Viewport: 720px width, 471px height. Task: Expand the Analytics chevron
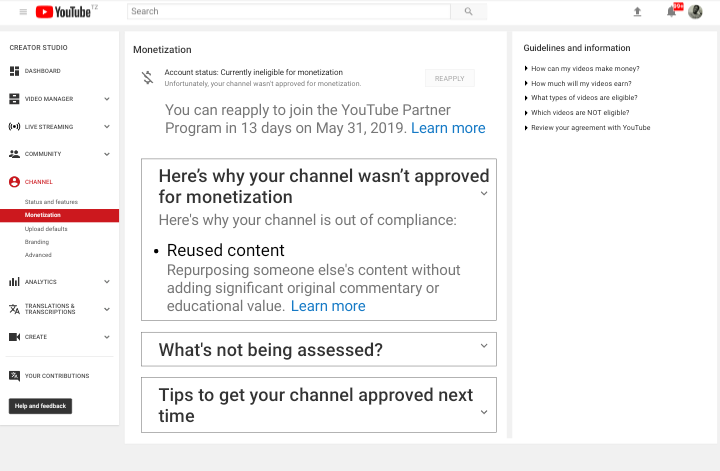pyautogui.click(x=107, y=281)
